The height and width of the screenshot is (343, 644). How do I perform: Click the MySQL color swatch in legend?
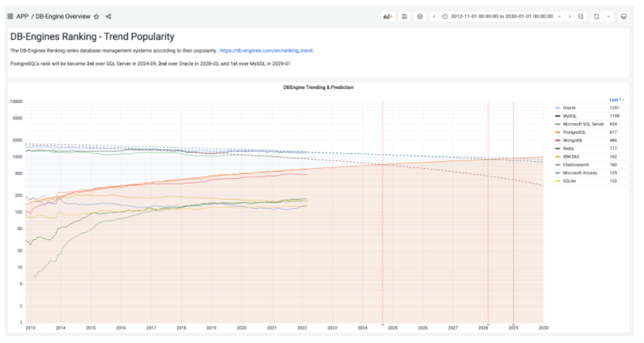point(558,116)
